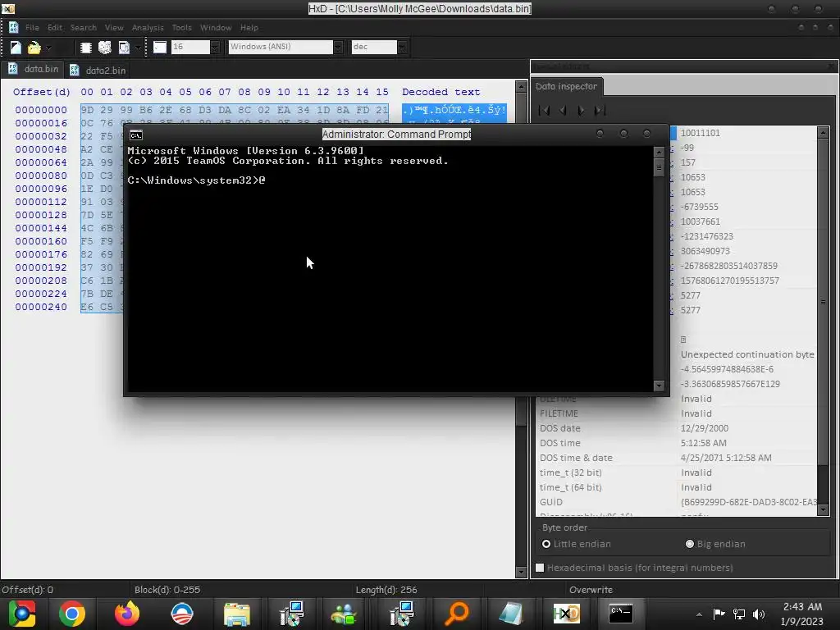The height and width of the screenshot is (630, 840).
Task: Click offset row 00000000
Action: coord(41,110)
